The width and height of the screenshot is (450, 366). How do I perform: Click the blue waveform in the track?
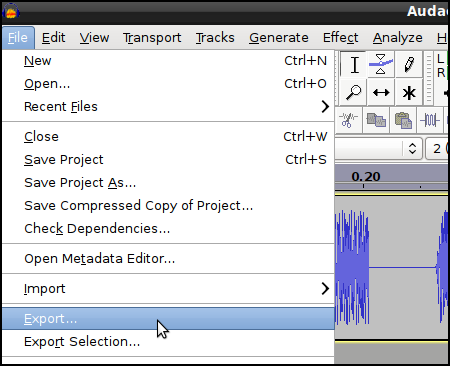[x=352, y=267]
